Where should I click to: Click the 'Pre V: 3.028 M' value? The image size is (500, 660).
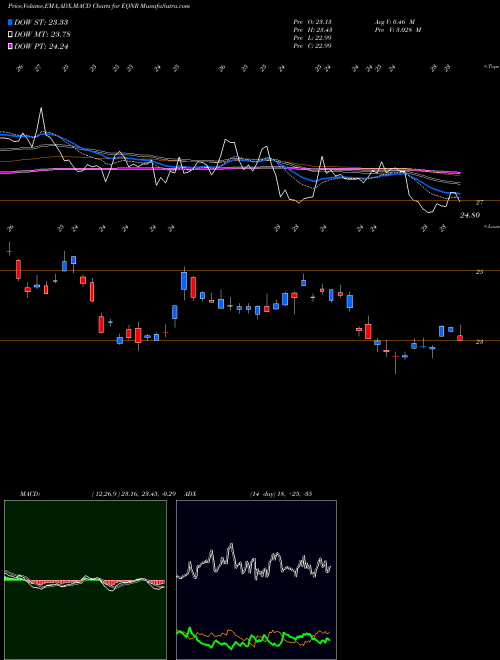[x=398, y=30]
